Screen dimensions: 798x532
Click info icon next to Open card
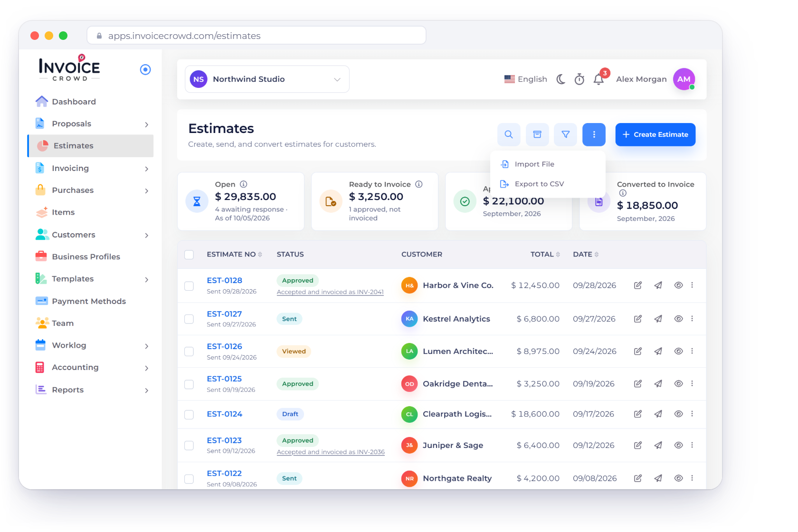tap(244, 184)
